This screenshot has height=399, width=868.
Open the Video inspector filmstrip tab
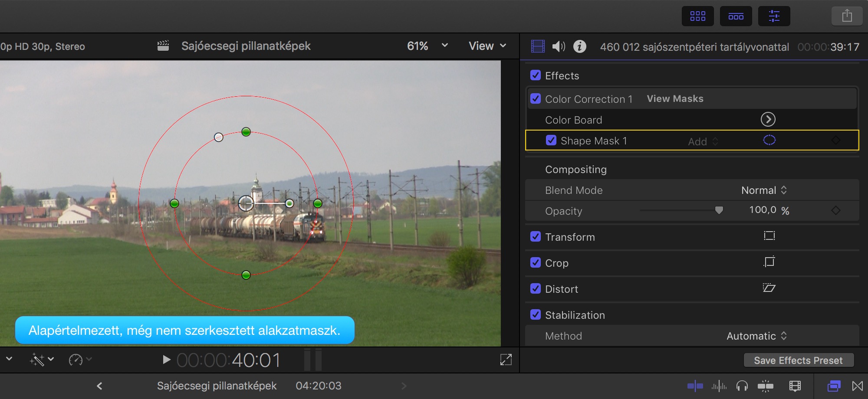(538, 46)
